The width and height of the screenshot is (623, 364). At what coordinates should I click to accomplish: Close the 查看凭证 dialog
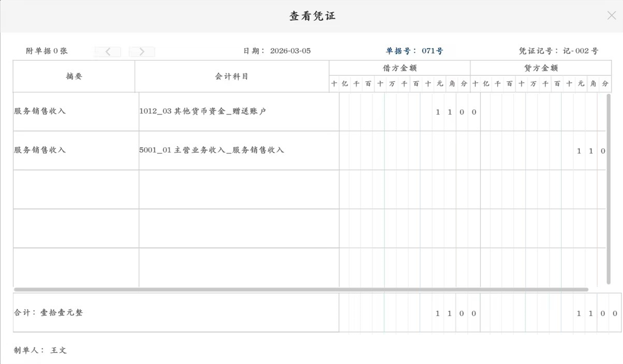click(611, 15)
